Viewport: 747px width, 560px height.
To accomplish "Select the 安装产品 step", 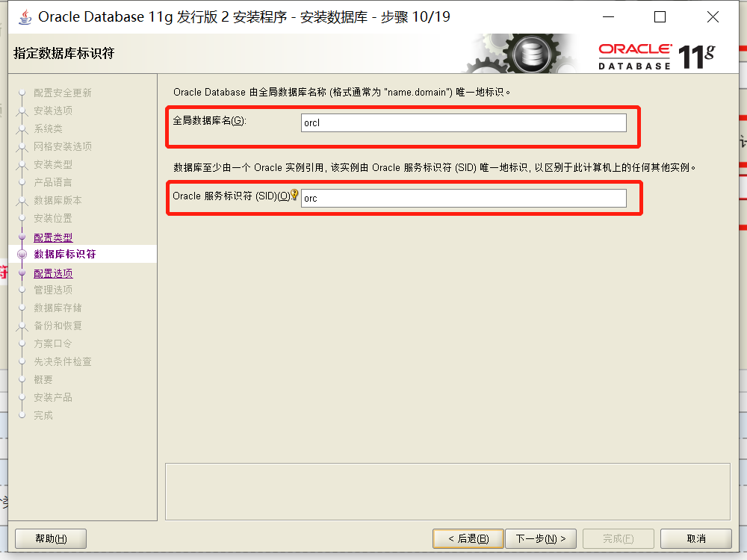I will 53,398.
